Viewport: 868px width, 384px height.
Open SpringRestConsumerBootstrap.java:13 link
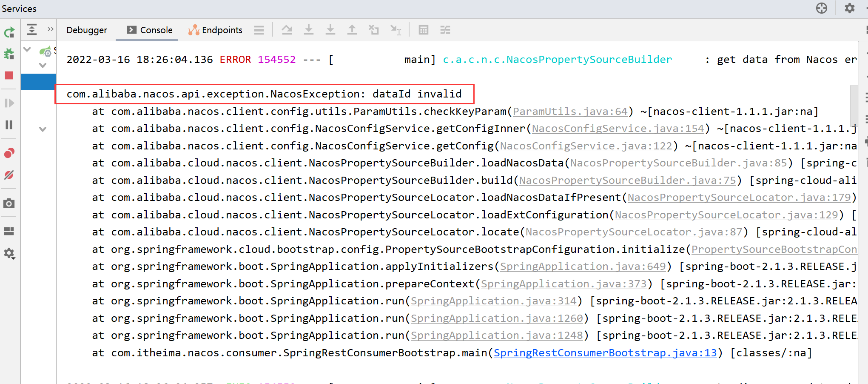(x=606, y=353)
